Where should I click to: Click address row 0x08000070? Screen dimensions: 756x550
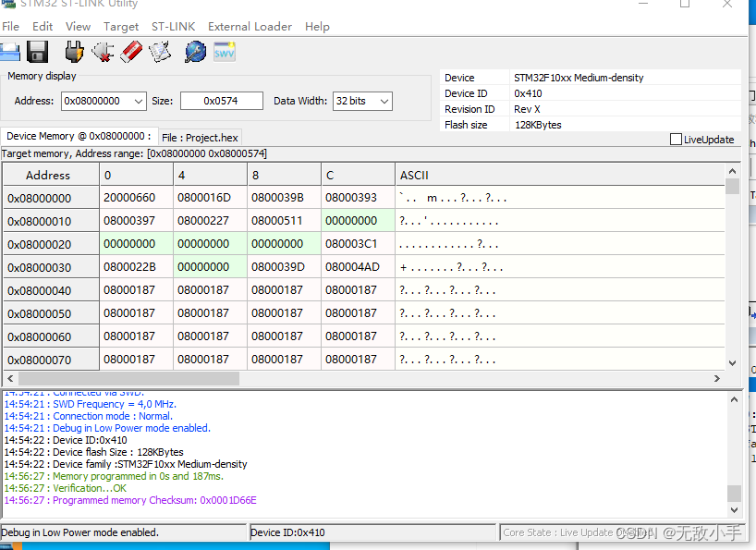[51, 361]
